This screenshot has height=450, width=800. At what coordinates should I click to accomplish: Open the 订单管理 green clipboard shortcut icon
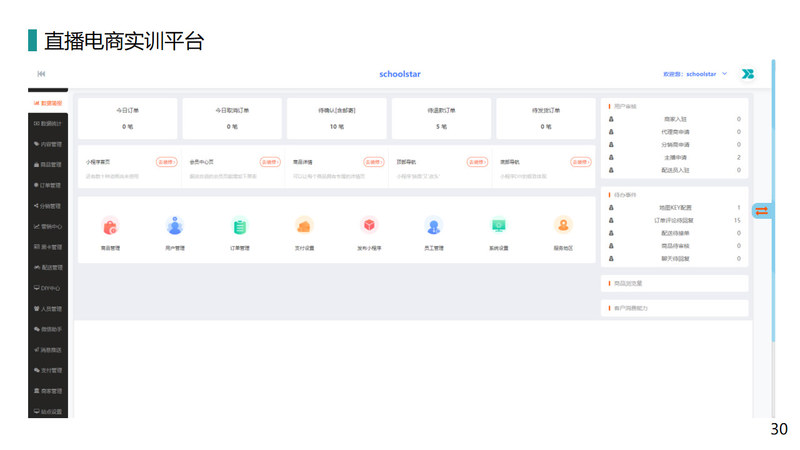pos(240,226)
